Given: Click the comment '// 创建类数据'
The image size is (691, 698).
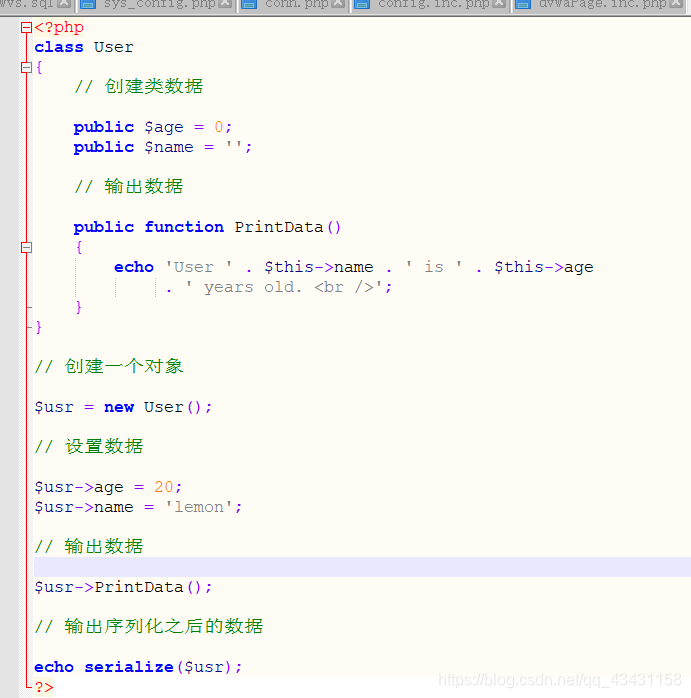Looking at the screenshot, I should (x=139, y=86).
